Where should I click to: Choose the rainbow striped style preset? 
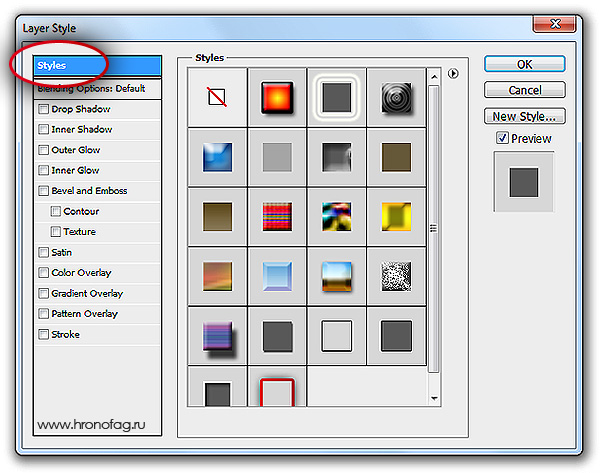pos(277,216)
